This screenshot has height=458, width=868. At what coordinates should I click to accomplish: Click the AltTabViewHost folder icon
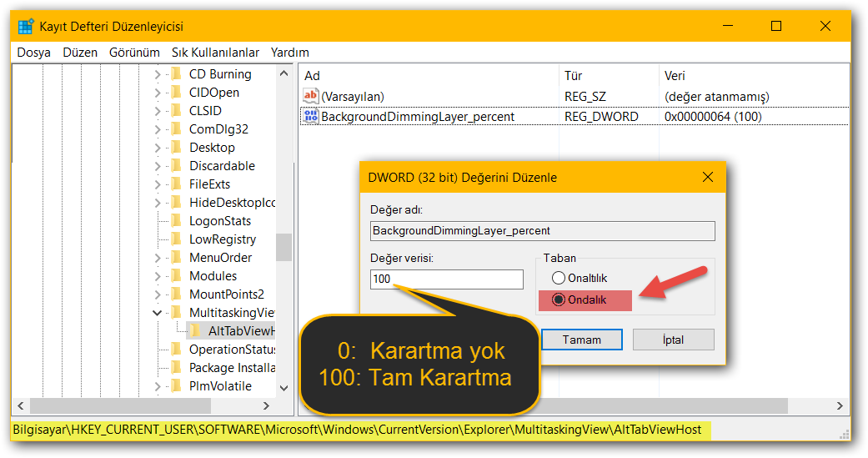(195, 330)
